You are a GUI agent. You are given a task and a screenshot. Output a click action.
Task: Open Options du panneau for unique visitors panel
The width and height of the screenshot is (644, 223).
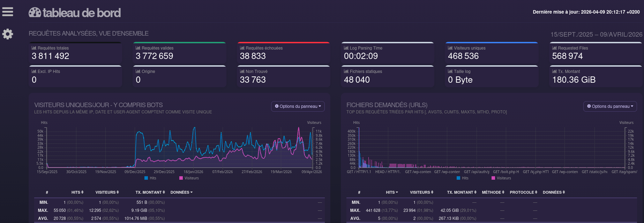tap(298, 106)
